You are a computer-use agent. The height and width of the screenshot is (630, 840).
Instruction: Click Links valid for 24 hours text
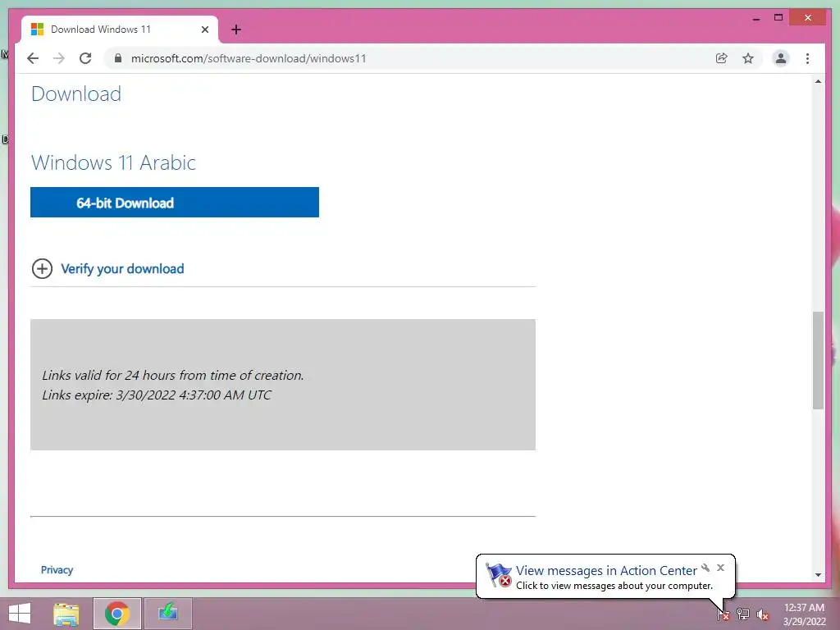pos(173,376)
